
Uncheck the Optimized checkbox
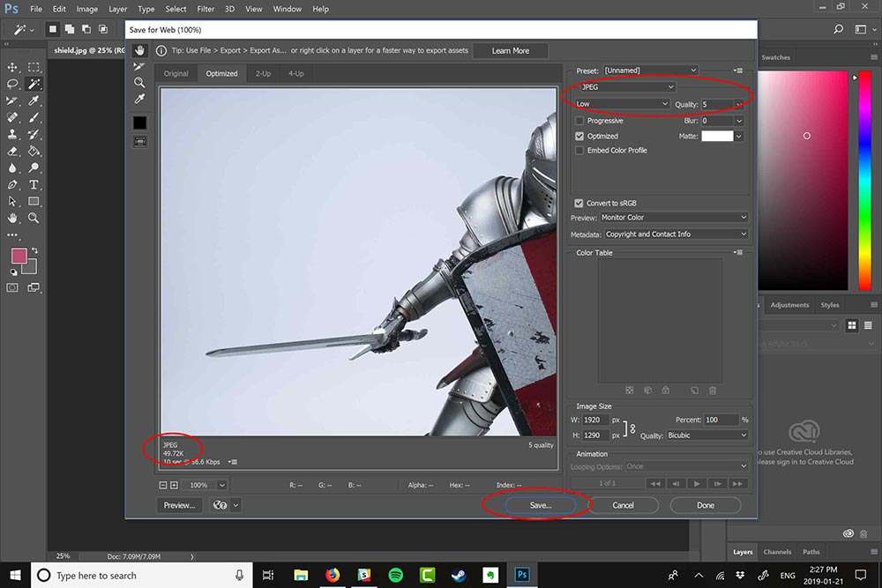click(579, 136)
